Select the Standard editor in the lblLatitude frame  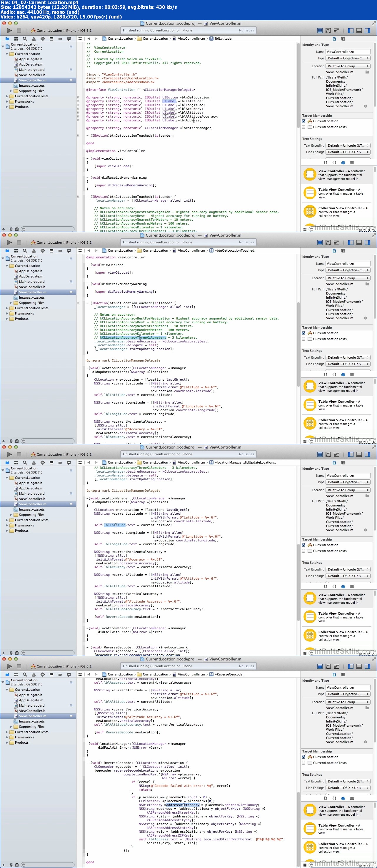click(320, 30)
